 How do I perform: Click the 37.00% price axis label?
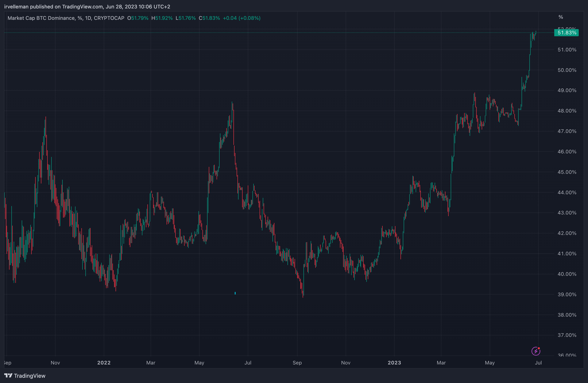click(x=567, y=335)
